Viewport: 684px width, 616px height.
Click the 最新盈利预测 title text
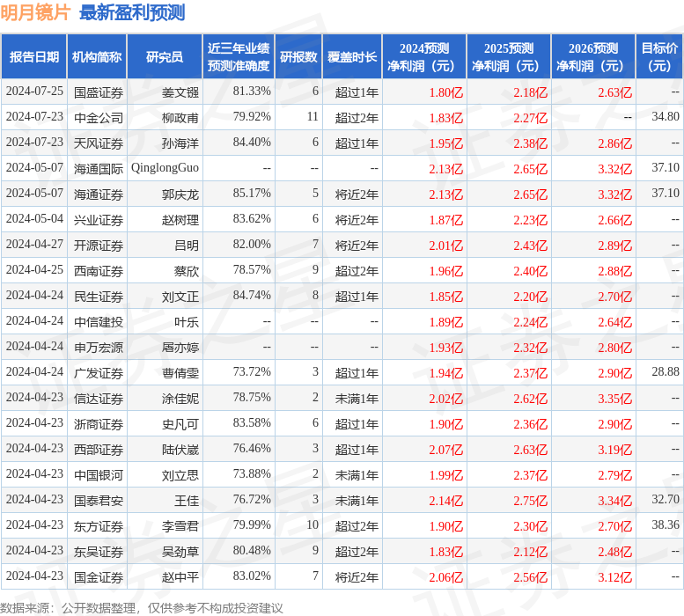(x=132, y=12)
